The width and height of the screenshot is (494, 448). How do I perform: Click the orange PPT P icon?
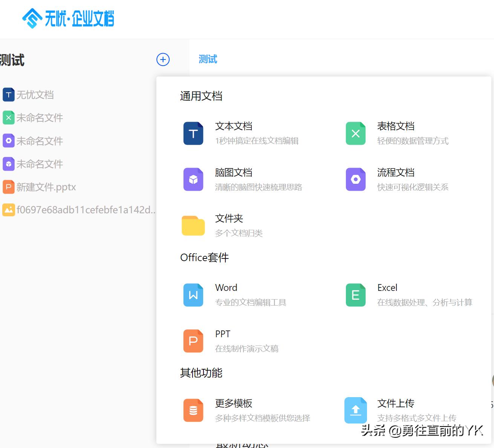(x=193, y=341)
